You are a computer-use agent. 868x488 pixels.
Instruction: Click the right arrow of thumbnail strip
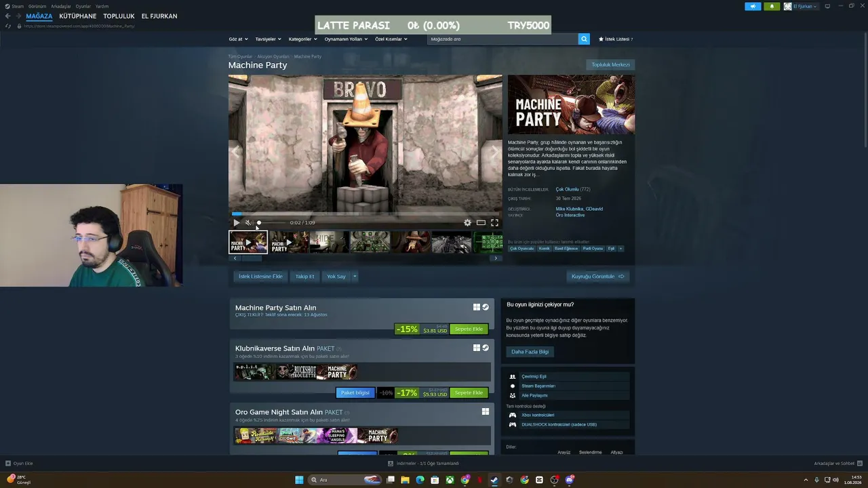[x=496, y=258]
